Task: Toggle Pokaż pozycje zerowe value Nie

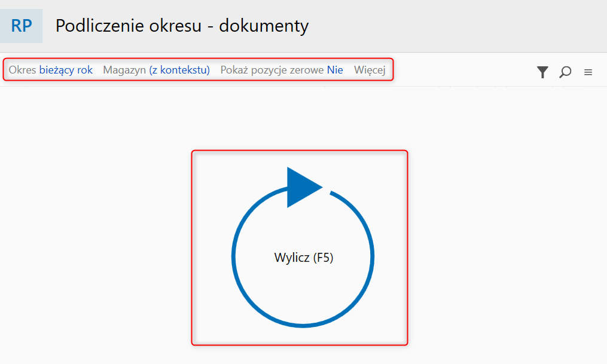Action: [335, 70]
